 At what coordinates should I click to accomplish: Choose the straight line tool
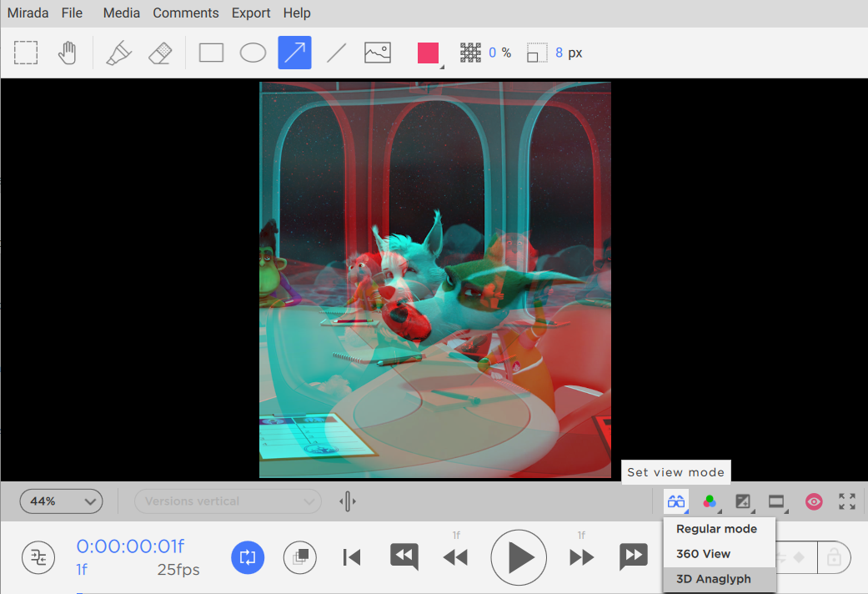pyautogui.click(x=337, y=53)
